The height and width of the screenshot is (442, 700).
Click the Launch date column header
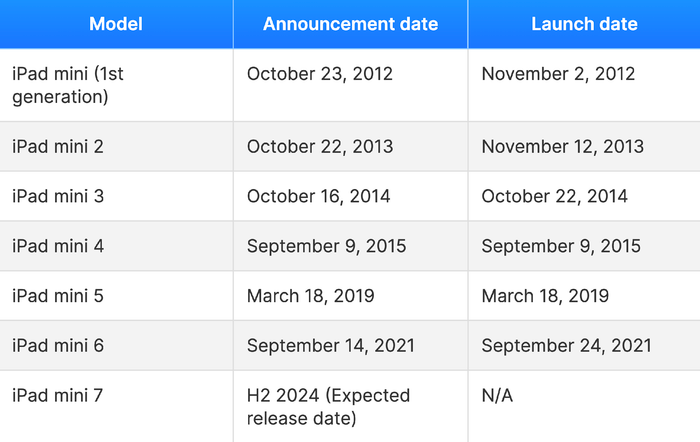coord(584,24)
